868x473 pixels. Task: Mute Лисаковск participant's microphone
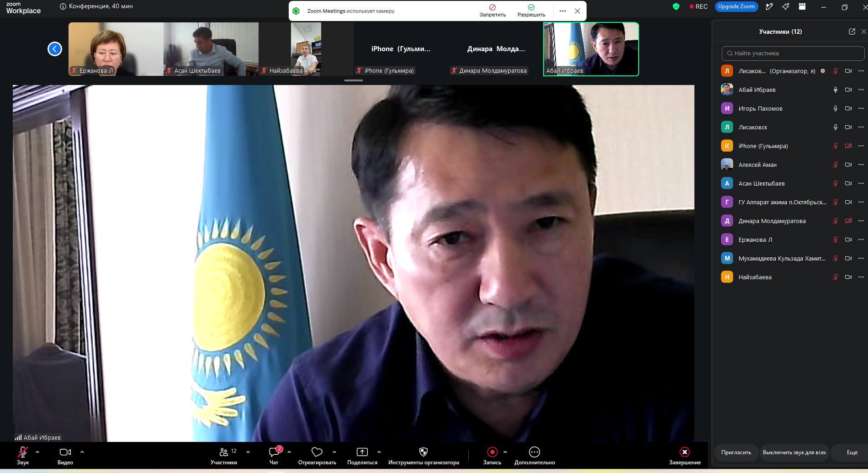tap(836, 127)
